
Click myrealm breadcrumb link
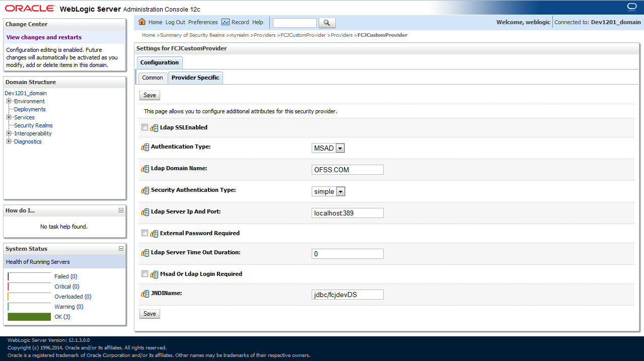pos(239,35)
